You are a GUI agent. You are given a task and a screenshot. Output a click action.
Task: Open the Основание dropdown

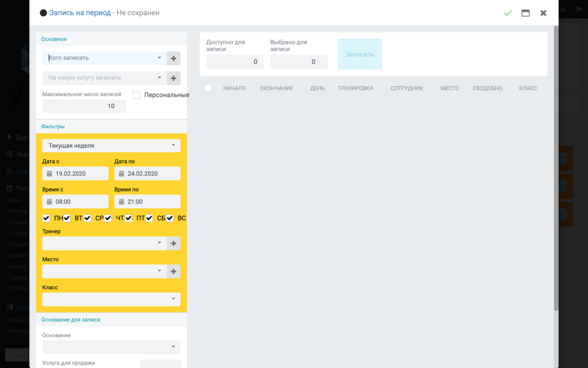pyautogui.click(x=111, y=347)
